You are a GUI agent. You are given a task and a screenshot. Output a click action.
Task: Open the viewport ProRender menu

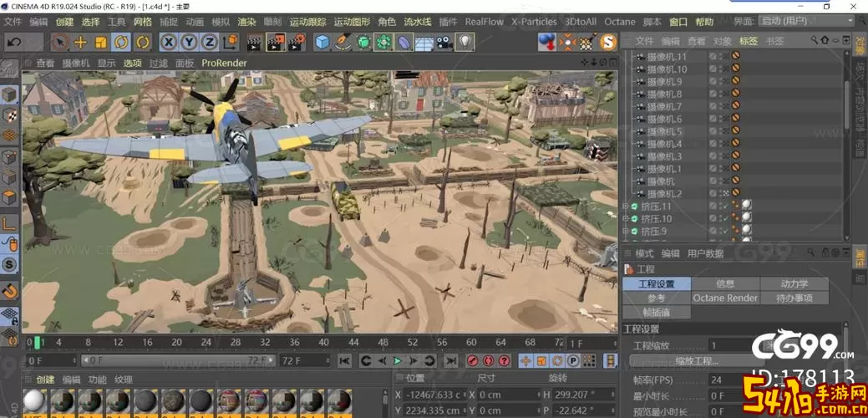click(224, 63)
